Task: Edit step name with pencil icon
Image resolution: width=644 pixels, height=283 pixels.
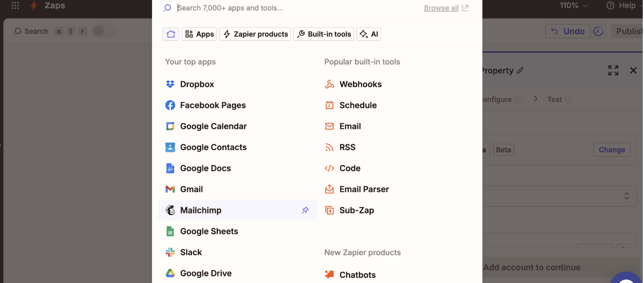Action: click(520, 71)
